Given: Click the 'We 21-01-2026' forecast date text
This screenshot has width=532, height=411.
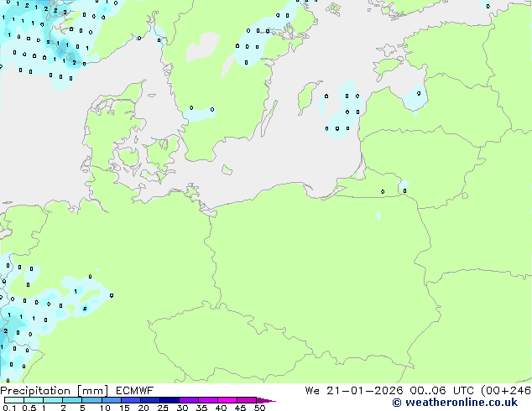Looking at the screenshot, I should click(x=354, y=391).
